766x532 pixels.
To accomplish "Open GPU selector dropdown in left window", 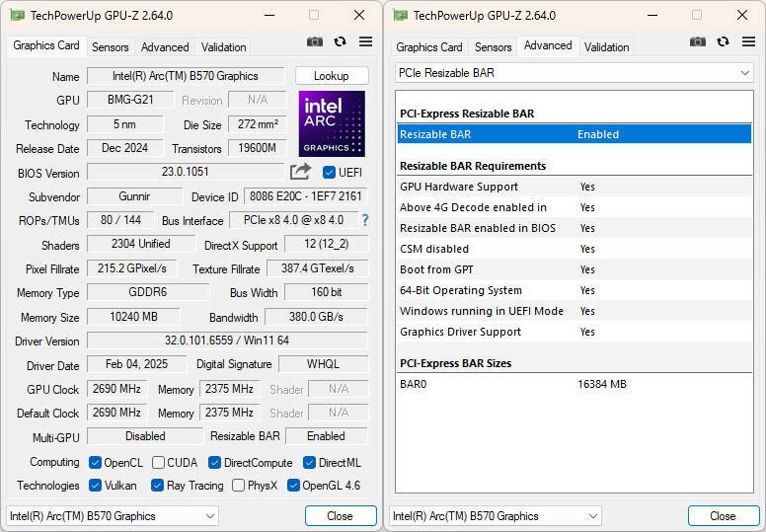I will point(113,516).
